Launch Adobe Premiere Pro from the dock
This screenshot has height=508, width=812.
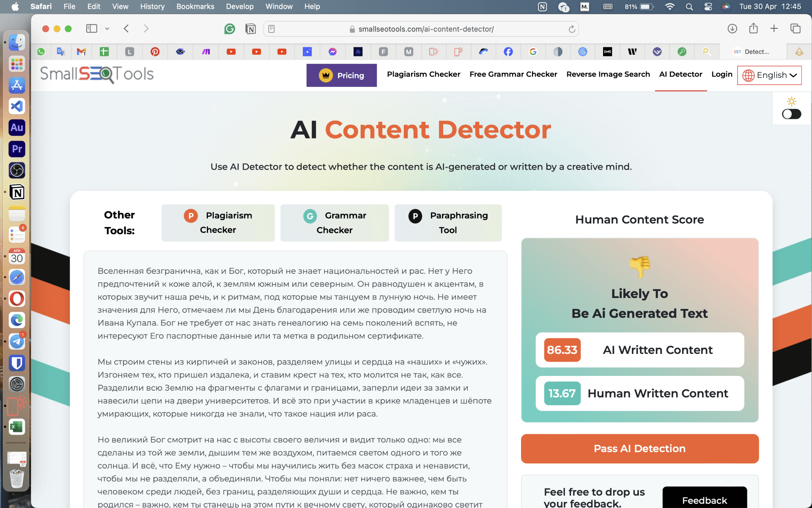coord(17,149)
